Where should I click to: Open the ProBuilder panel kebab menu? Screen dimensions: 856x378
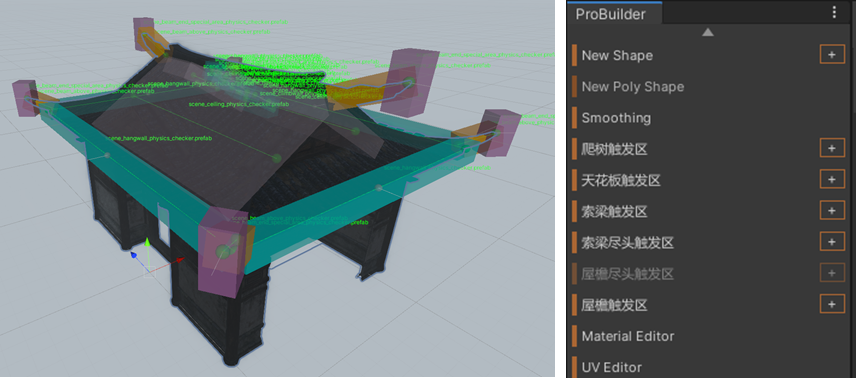pyautogui.click(x=834, y=13)
